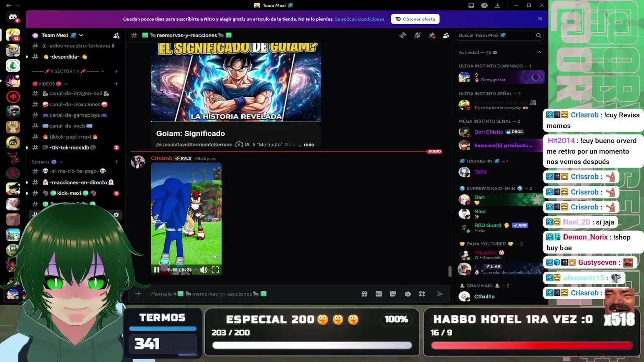Click the send message arrow

pos(440,294)
